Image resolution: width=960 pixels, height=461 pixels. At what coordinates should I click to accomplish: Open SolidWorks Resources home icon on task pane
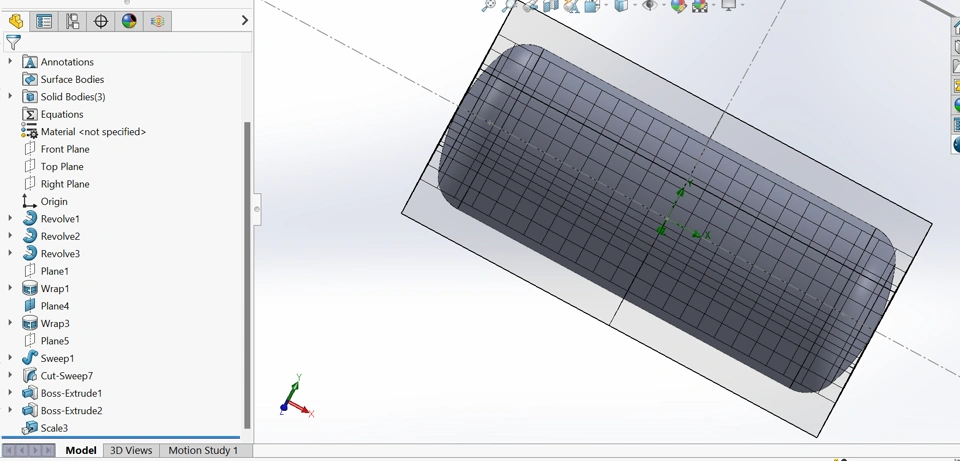coord(955,26)
